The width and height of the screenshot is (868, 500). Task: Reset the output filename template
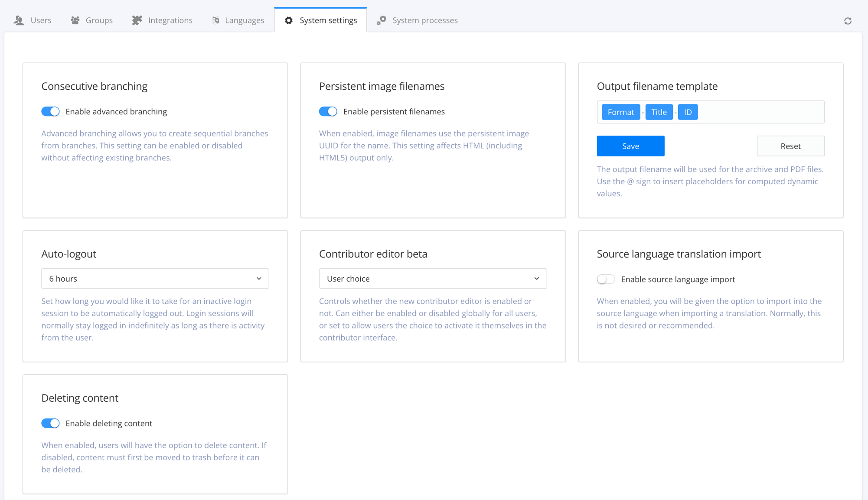pyautogui.click(x=790, y=146)
